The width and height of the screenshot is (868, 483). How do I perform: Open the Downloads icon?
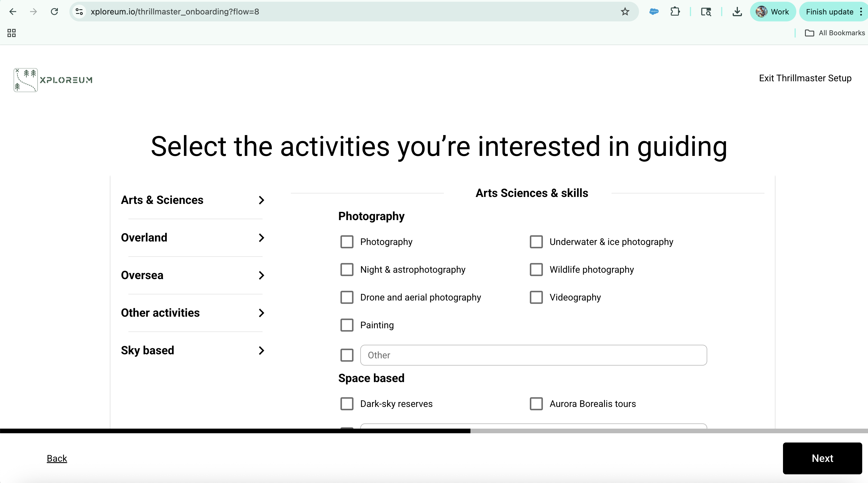pyautogui.click(x=737, y=12)
